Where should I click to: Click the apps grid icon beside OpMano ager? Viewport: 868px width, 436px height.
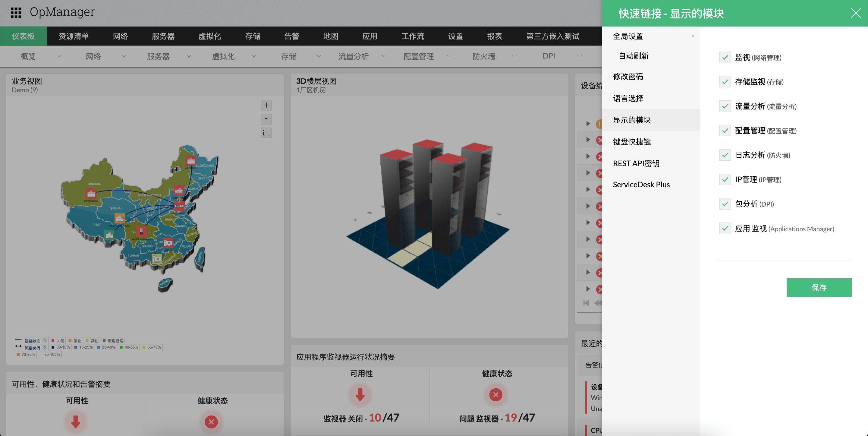[16, 13]
